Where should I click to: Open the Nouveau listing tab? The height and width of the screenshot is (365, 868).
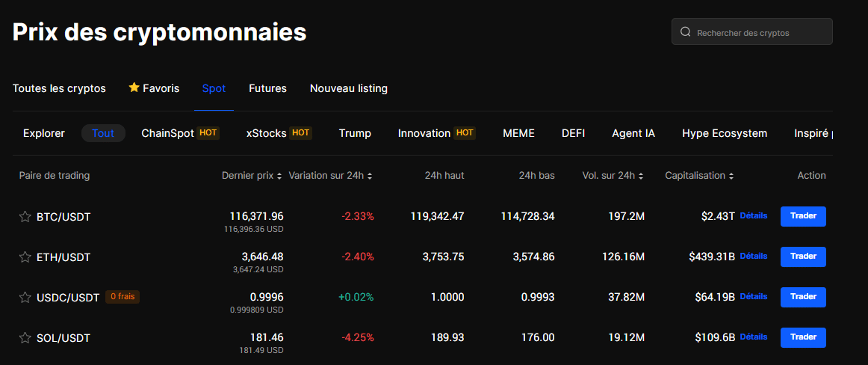point(348,88)
